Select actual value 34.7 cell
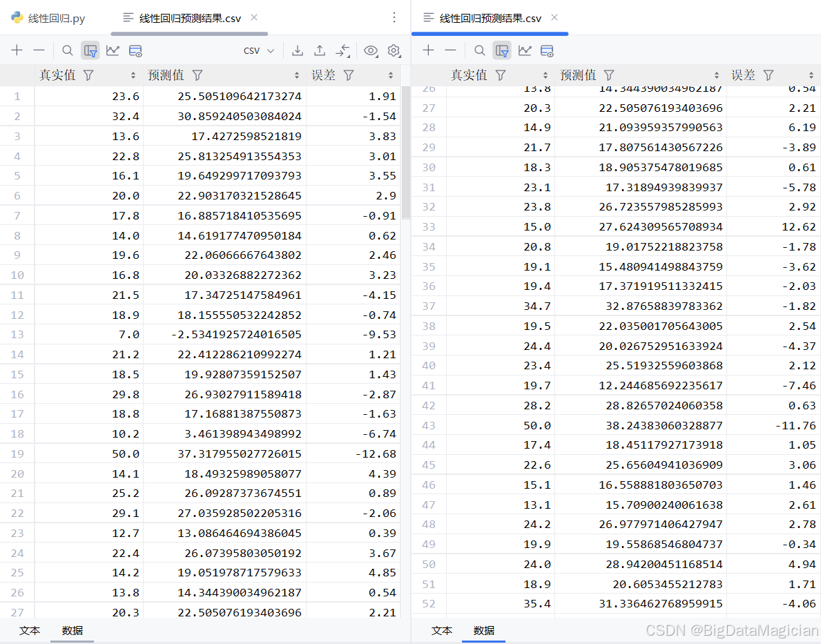Image resolution: width=821 pixels, height=644 pixels. coord(501,306)
